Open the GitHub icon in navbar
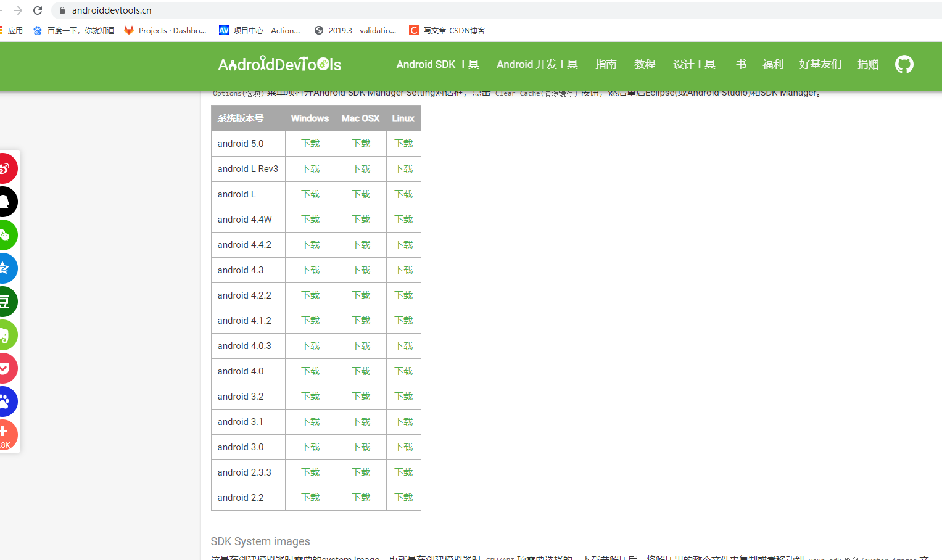942x560 pixels. [904, 64]
